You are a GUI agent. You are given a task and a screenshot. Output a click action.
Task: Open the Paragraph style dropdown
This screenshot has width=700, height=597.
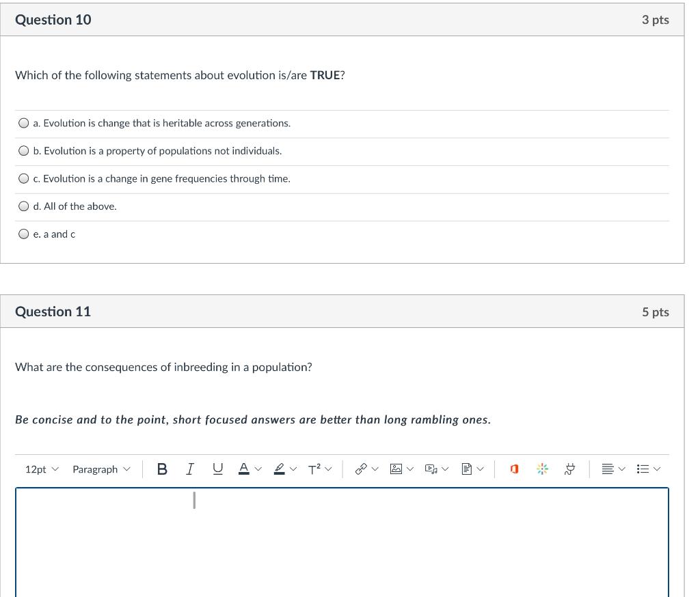(x=101, y=469)
